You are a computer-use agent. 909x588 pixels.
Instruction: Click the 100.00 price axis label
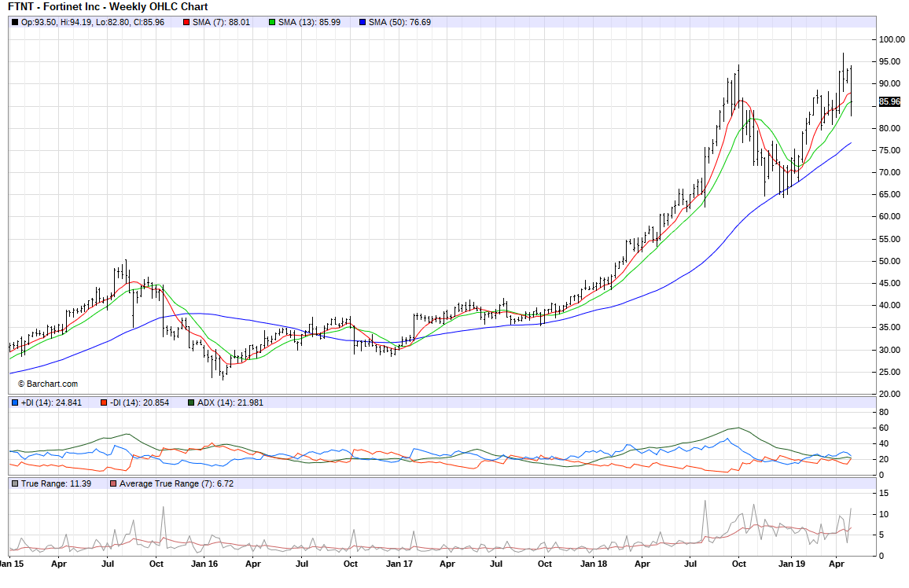tap(892, 39)
